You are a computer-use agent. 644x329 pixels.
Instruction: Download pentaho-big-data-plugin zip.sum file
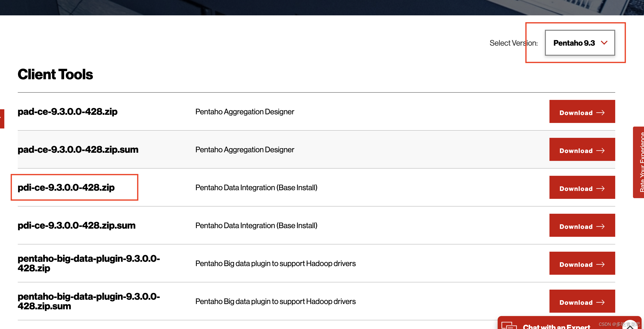[582, 301]
